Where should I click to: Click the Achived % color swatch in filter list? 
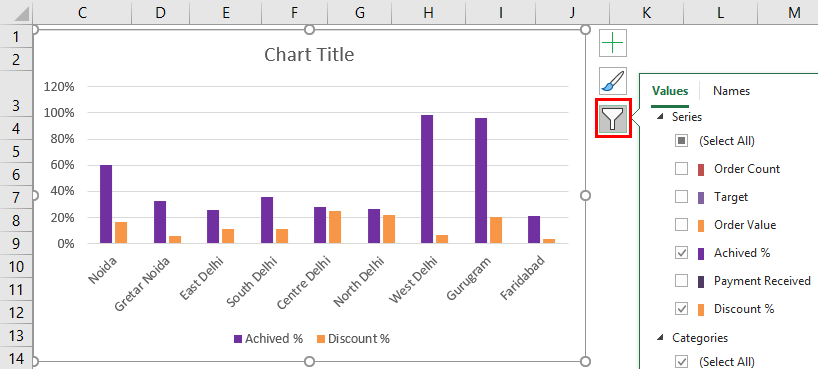point(701,254)
